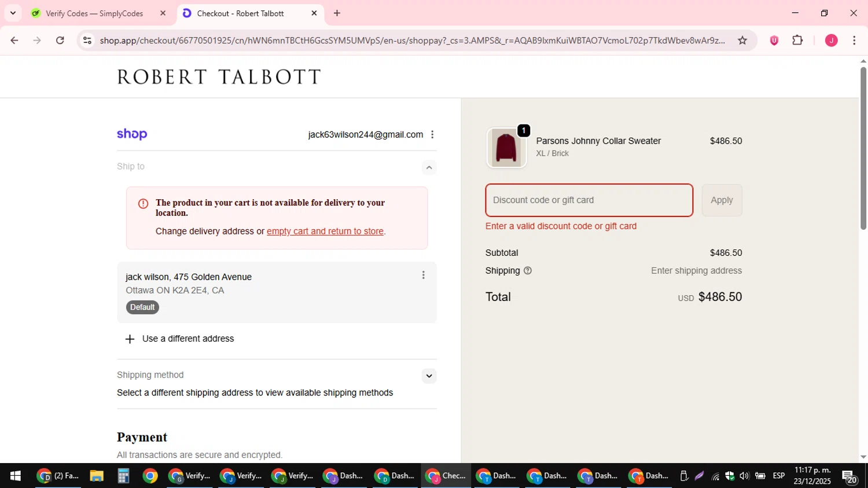
Task: Open File Explorer from taskbar
Action: click(x=97, y=476)
